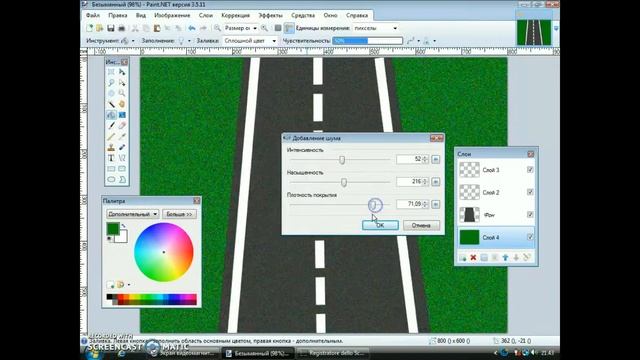Click Delete Layer red X icon
Viewport: 640px width, 360px height.
[473, 258]
